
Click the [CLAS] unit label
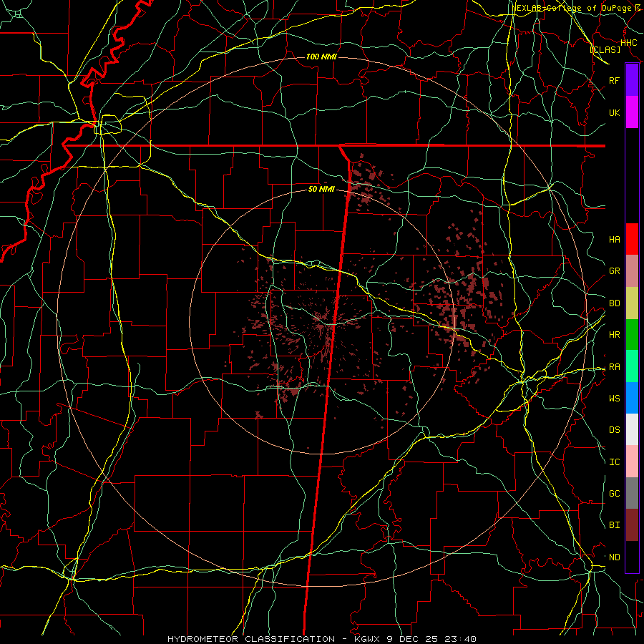click(x=605, y=49)
